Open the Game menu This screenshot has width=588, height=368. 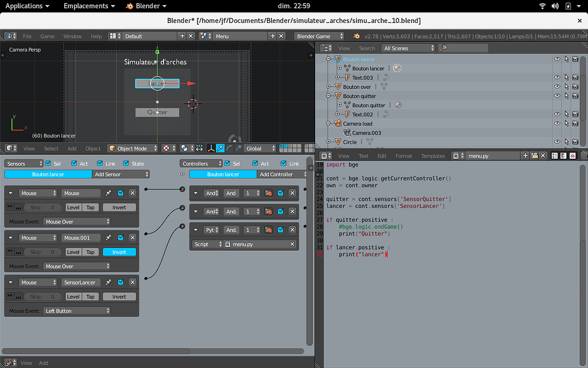coord(47,36)
